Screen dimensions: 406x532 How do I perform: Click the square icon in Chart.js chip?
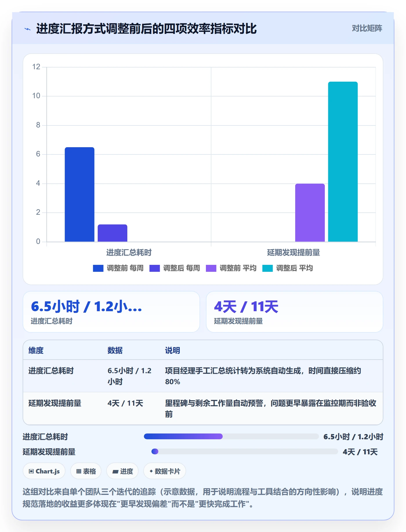pos(31,471)
